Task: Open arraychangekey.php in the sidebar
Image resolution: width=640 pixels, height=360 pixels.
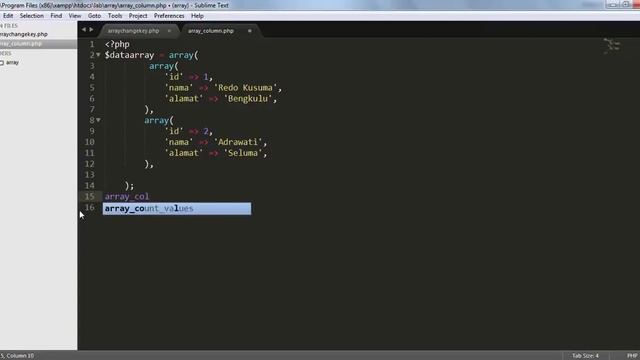Action: pos(24,34)
